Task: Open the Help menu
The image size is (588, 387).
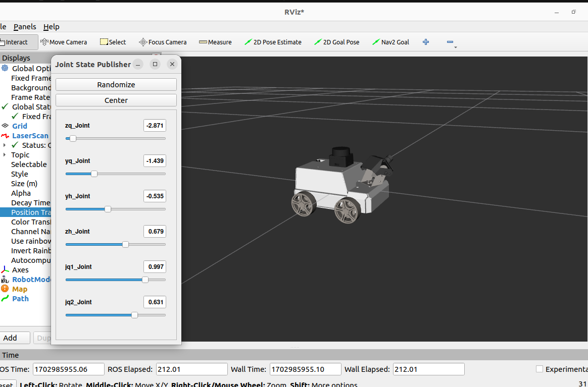Action: [x=52, y=27]
